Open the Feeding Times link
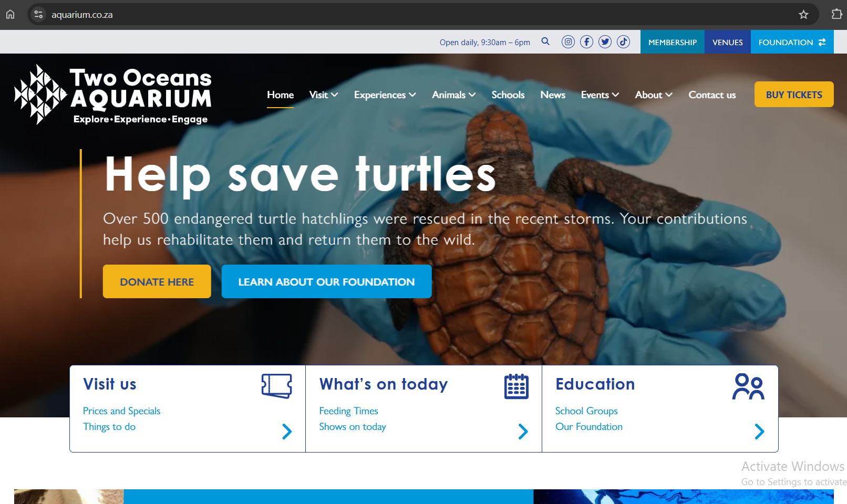The height and width of the screenshot is (504, 847). [348, 411]
